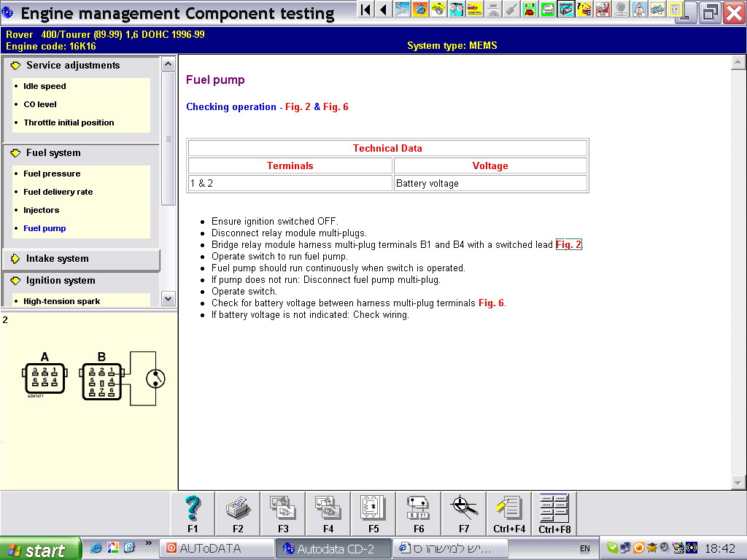This screenshot has width=747, height=560.
Task: Go to first page using top toolbar arrow
Action: pos(365,9)
